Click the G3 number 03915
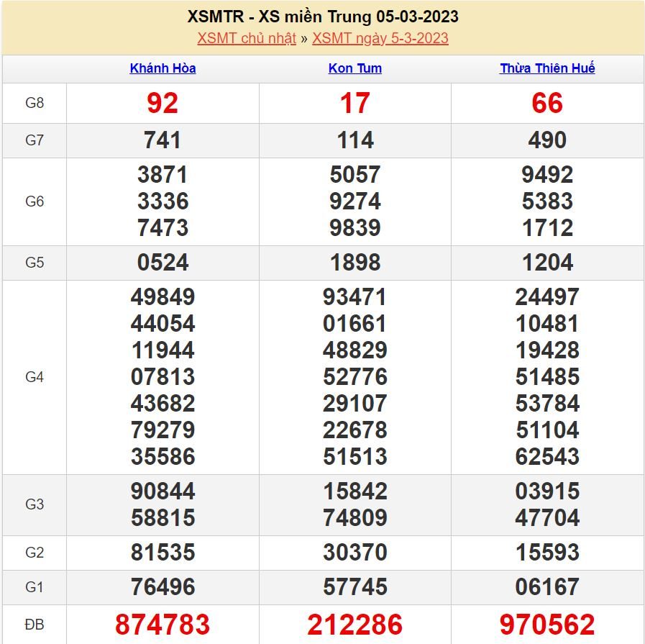 pyautogui.click(x=547, y=491)
